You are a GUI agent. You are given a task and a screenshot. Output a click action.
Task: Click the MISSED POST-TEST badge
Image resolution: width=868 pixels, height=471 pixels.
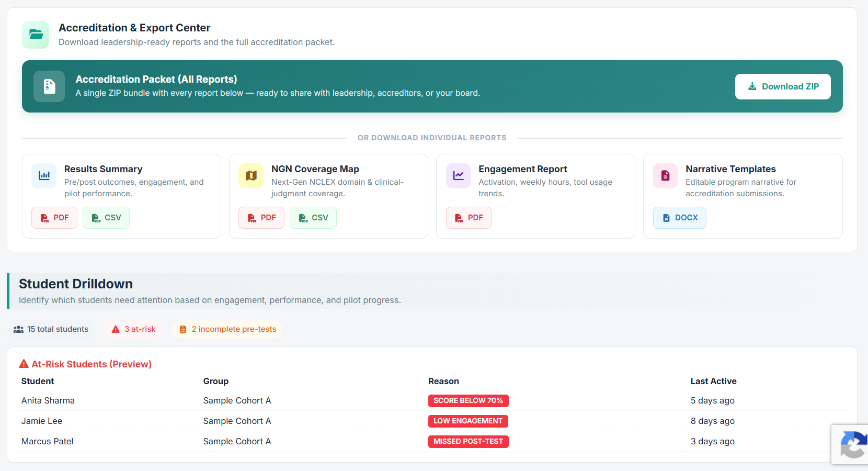(469, 442)
